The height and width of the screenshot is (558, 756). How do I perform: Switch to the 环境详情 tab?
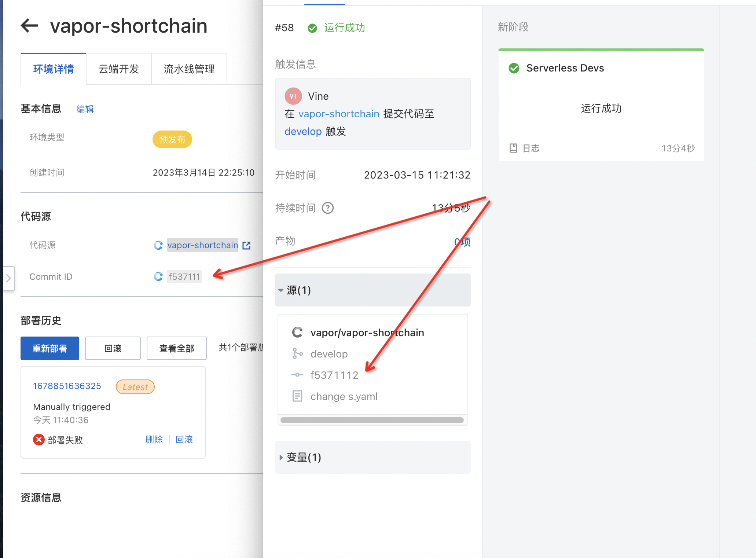point(54,69)
